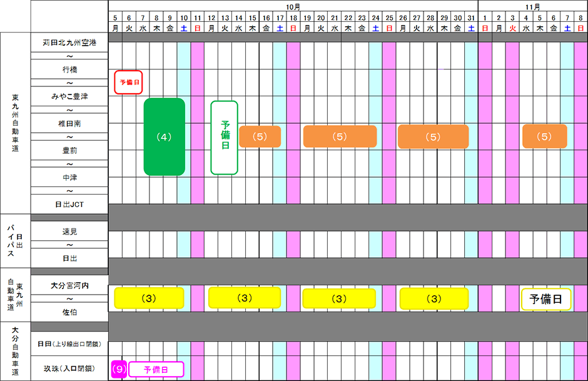Click the 速見 row label
The height and width of the screenshot is (381, 588).
point(70,231)
